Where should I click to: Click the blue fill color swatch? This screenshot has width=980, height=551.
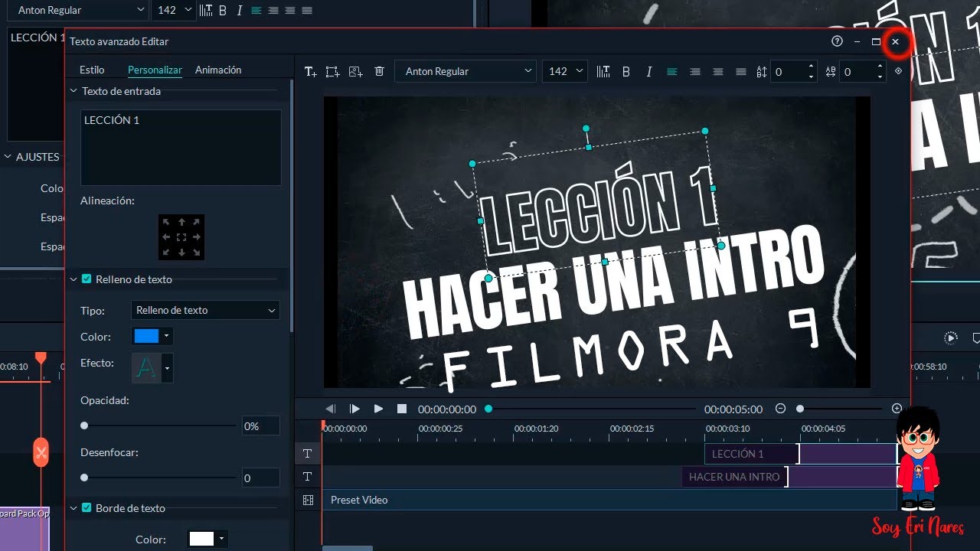tap(146, 336)
